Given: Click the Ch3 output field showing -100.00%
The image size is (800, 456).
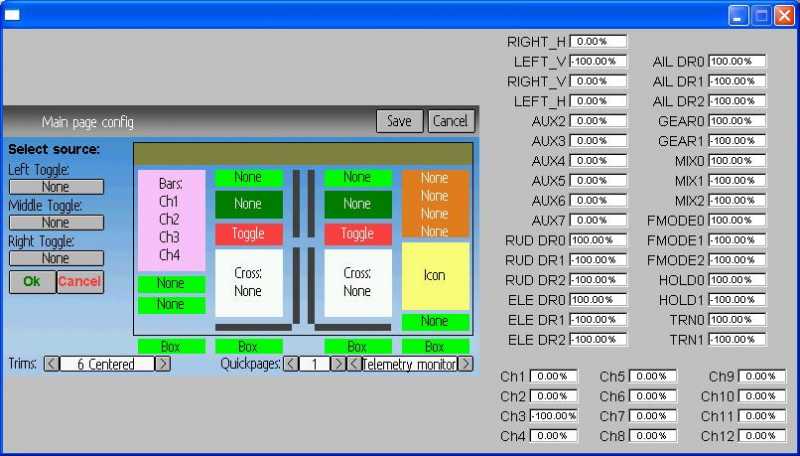Looking at the screenshot, I should point(554,416).
